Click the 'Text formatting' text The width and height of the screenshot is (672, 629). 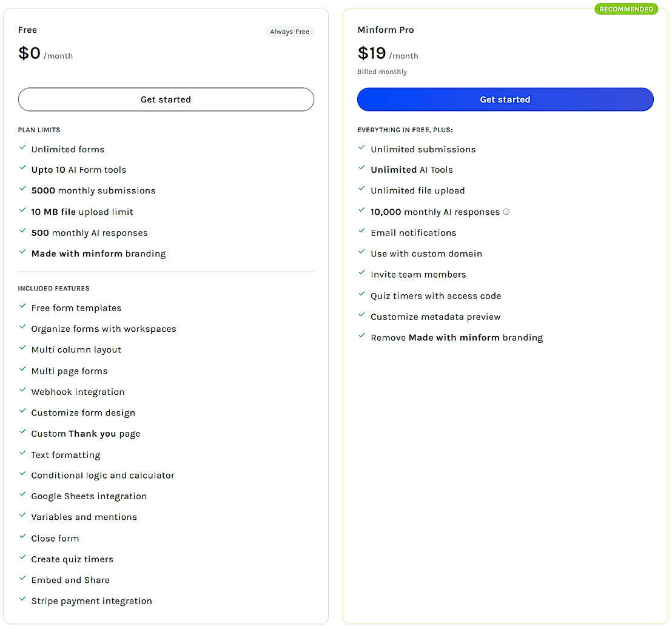[66, 455]
